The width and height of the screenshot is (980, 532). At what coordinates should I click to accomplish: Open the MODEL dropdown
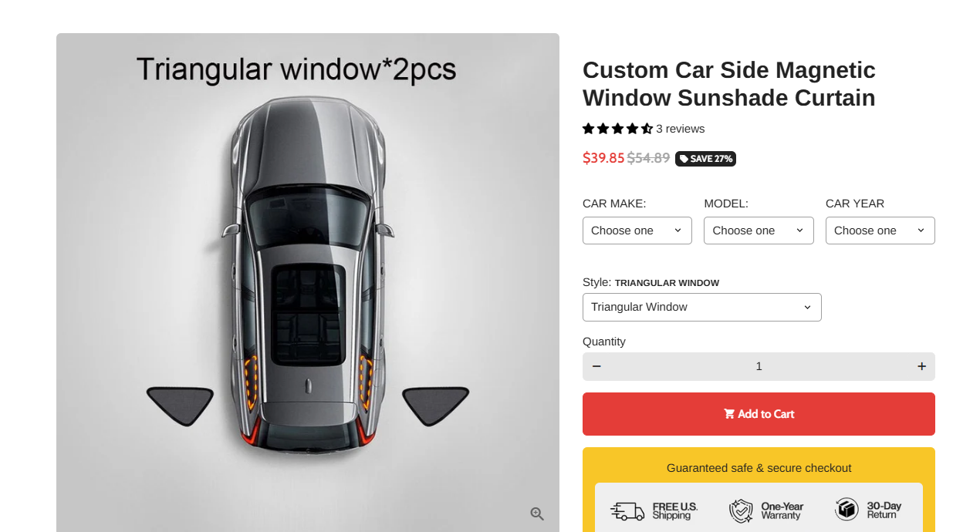click(759, 230)
